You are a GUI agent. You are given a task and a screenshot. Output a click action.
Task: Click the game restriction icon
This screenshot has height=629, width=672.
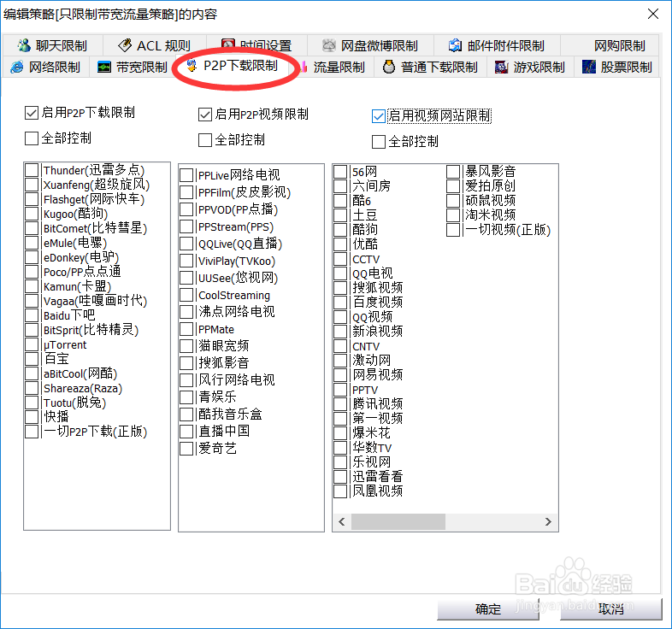(501, 67)
